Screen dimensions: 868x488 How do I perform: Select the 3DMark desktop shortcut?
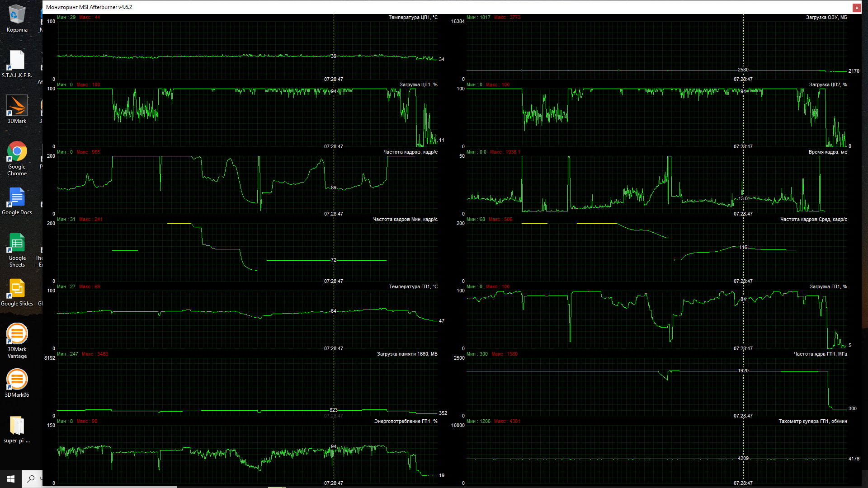17,106
